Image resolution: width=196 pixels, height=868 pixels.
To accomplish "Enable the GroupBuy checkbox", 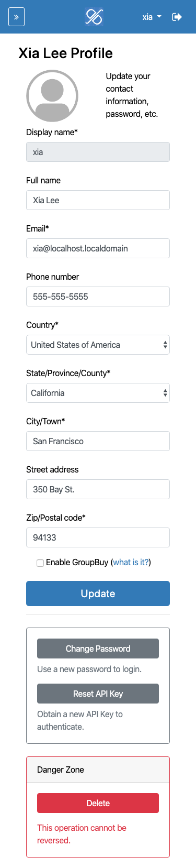I will (40, 563).
